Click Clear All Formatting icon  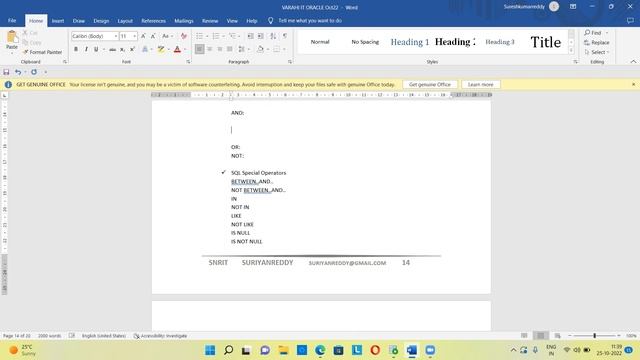click(x=184, y=36)
